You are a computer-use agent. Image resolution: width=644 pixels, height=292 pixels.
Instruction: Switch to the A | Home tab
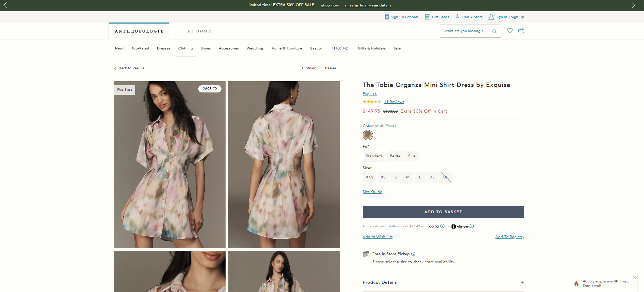(199, 31)
